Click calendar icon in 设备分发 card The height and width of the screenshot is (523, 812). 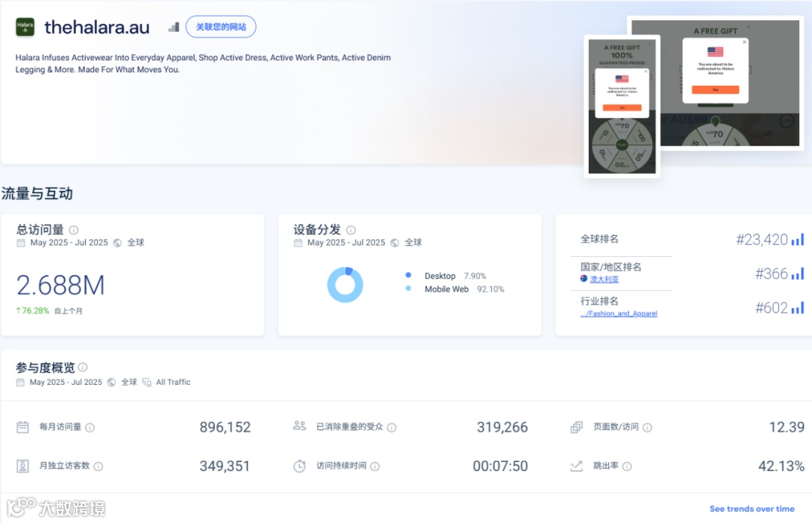(298, 243)
